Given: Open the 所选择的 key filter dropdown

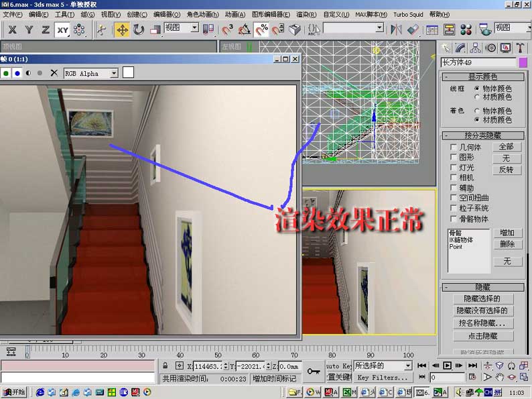Looking at the screenshot, I should point(408,365).
